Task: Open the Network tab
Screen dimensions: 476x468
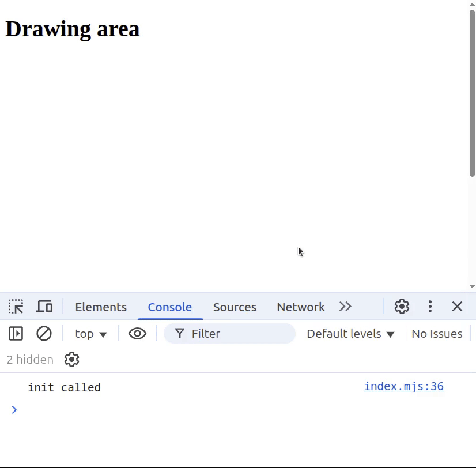Action: pyautogui.click(x=300, y=307)
